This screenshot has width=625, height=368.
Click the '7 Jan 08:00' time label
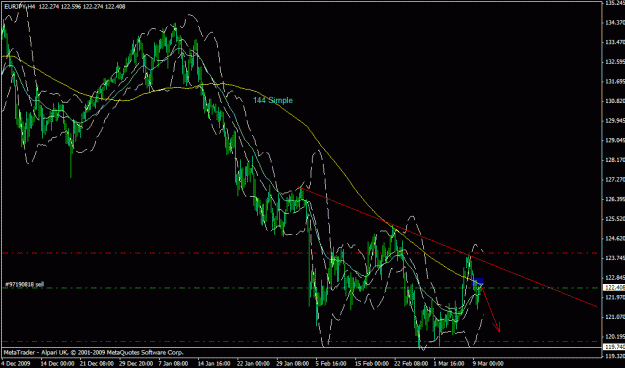coord(173,364)
